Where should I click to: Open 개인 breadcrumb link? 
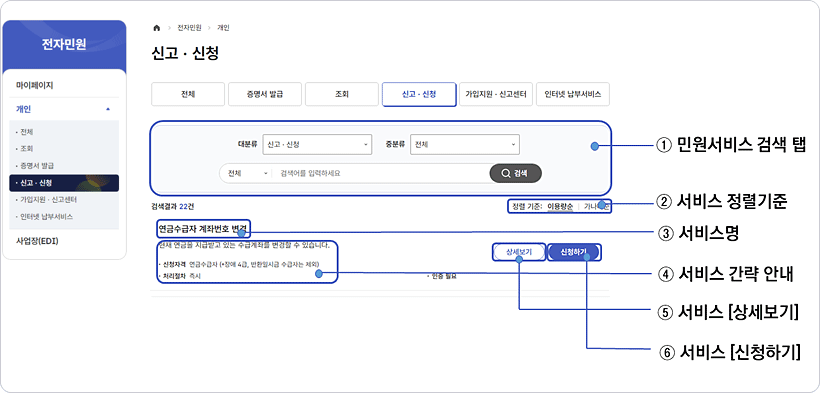tap(223, 28)
